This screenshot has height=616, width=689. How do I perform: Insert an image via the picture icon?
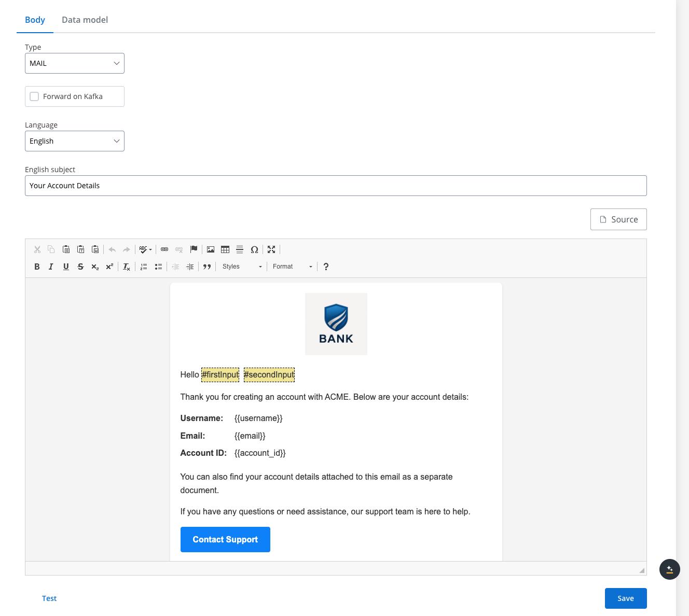pos(211,249)
